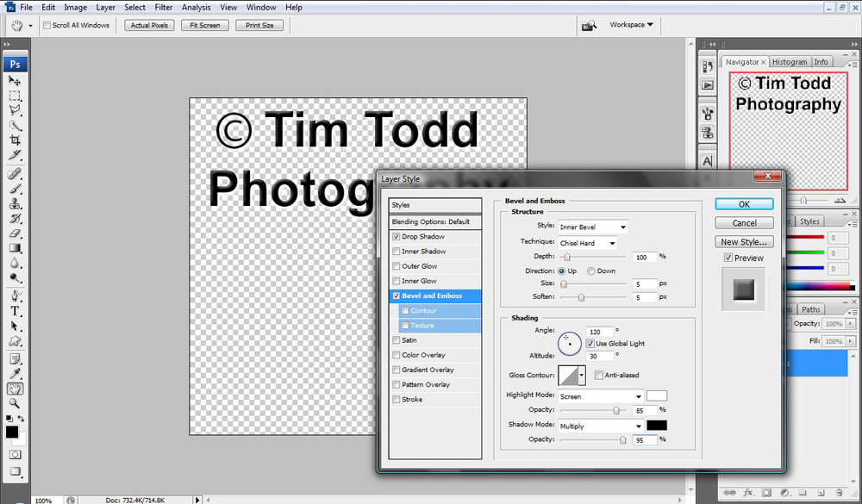Select the Dodge tool

[15, 278]
